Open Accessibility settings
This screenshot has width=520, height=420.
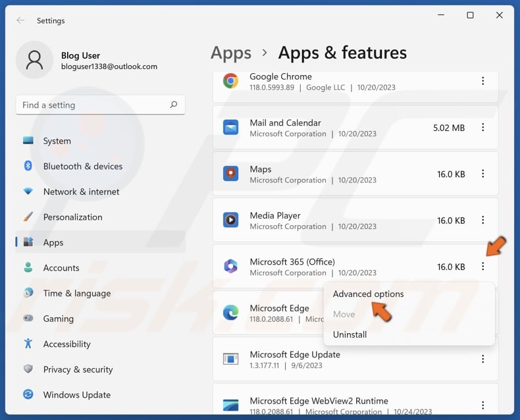coord(100,344)
